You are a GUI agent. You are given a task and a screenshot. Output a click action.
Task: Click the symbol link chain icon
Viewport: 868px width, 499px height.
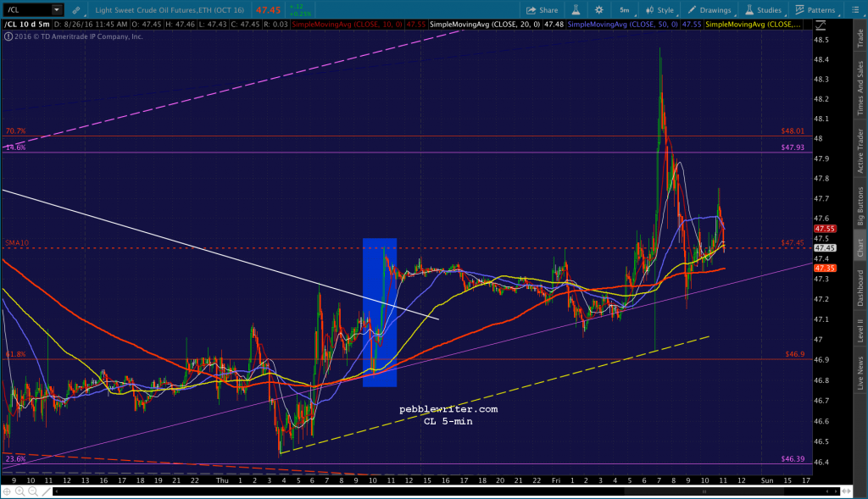pos(76,10)
